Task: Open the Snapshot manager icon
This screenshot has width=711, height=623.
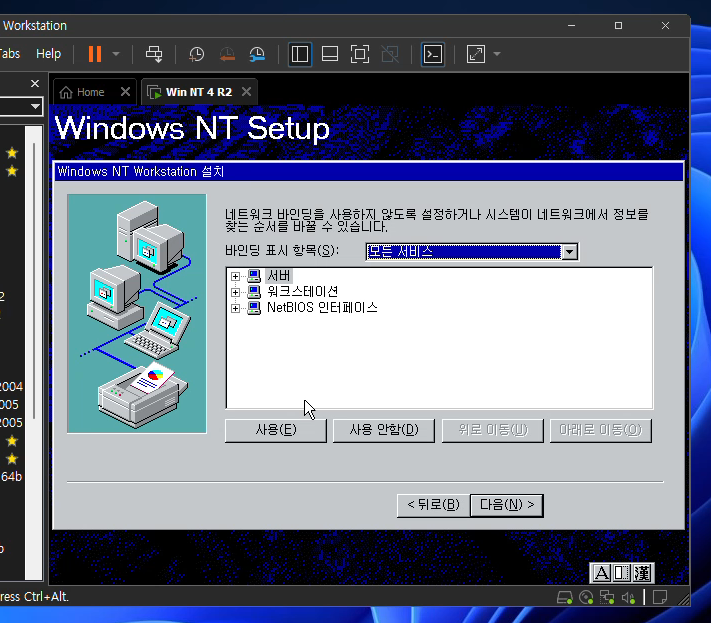Action: pyautogui.click(x=257, y=54)
